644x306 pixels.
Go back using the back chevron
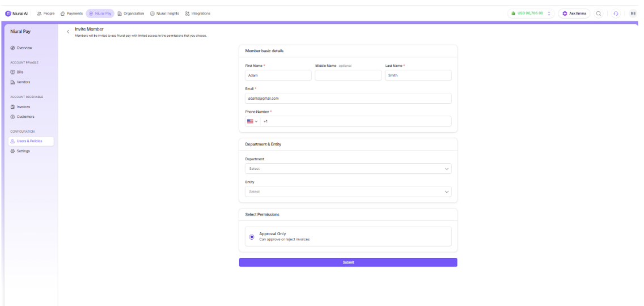pyautogui.click(x=68, y=32)
